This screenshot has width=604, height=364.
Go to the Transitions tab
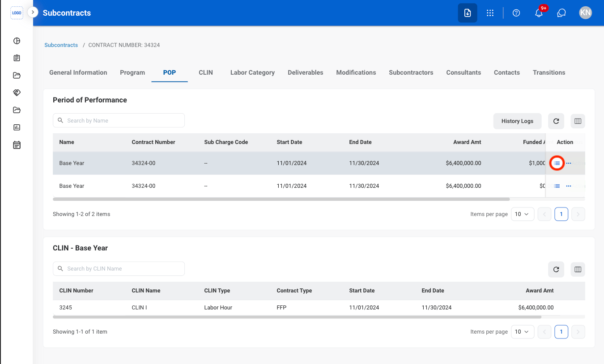(549, 72)
